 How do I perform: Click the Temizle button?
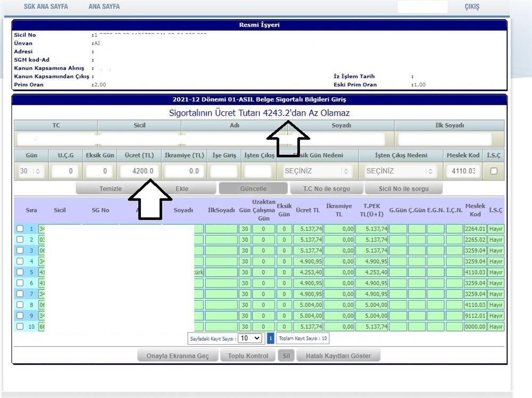pyautogui.click(x=111, y=189)
